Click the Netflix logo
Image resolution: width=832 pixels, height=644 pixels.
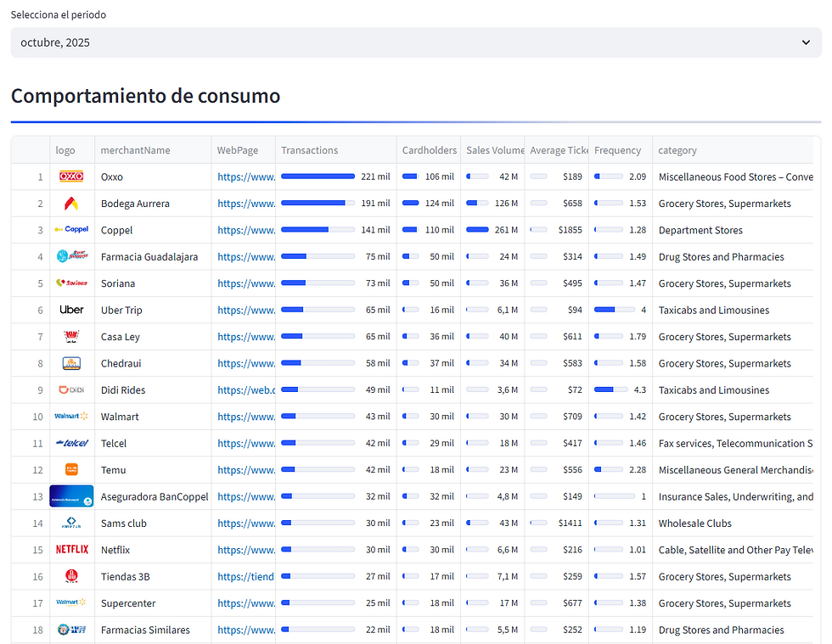pyautogui.click(x=71, y=550)
